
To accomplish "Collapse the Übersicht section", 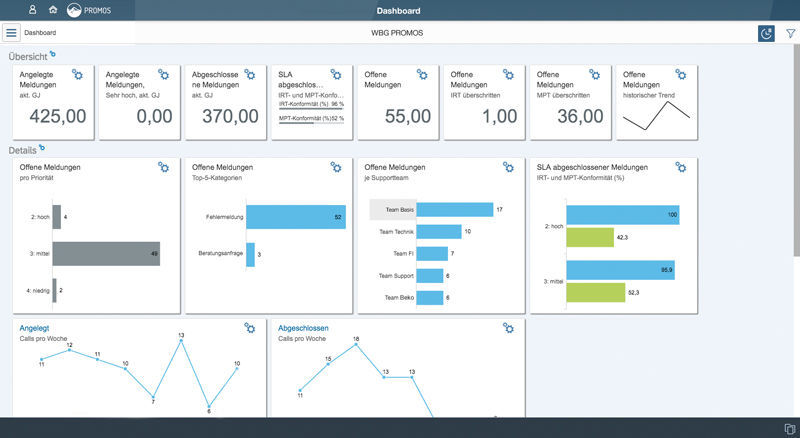I will [53, 54].
